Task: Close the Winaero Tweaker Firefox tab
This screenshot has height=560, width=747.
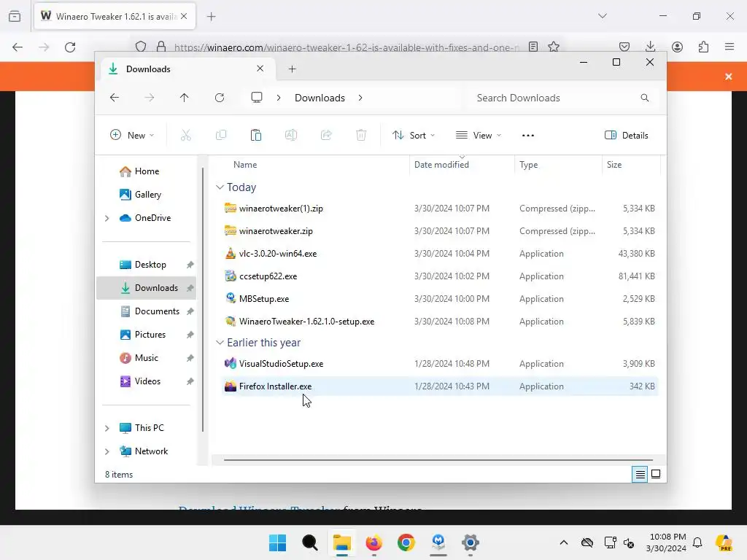Action: pyautogui.click(x=184, y=16)
